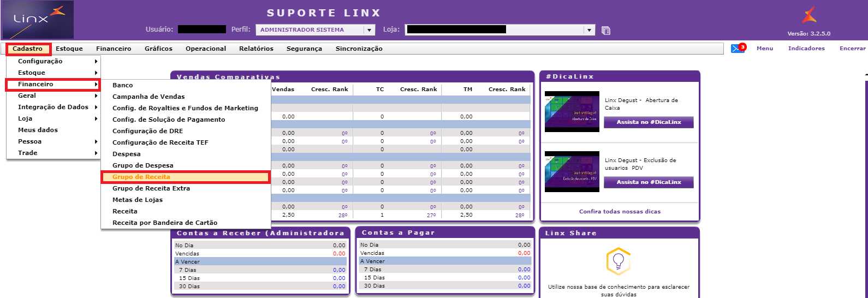Open the Loja dropdown arrow

(x=589, y=30)
